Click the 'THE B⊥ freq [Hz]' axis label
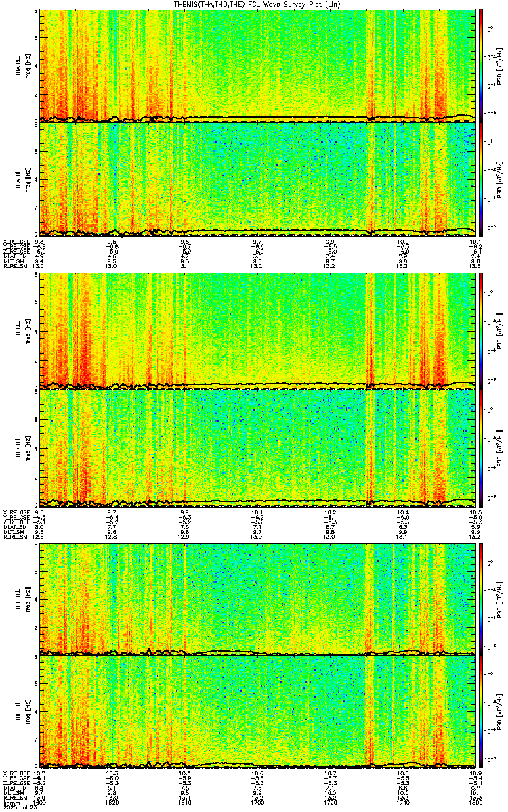This screenshot has width=508, height=812. (22, 599)
